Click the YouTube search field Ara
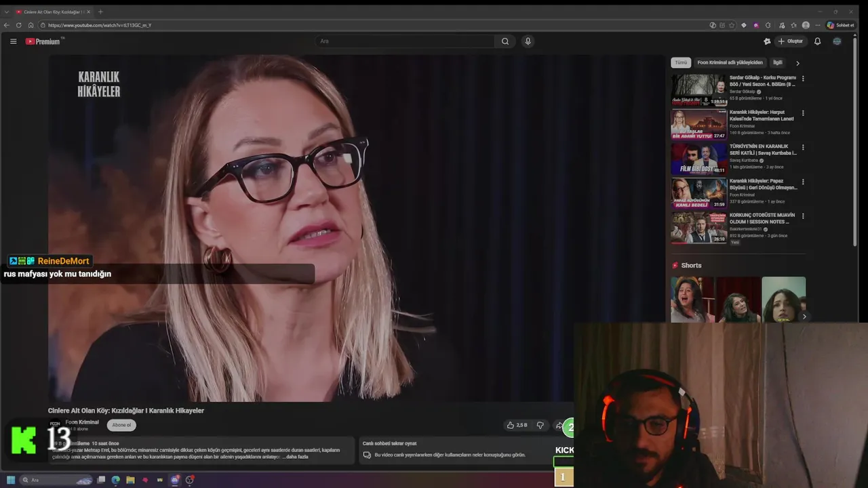The image size is (868, 488). click(x=406, y=41)
